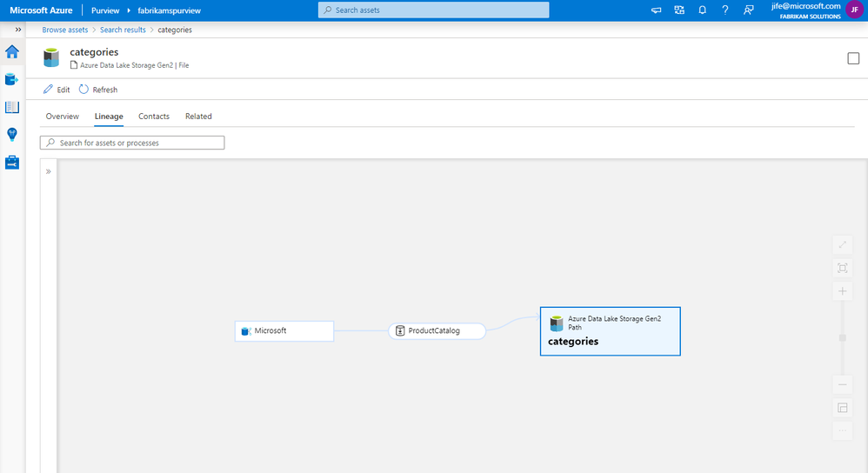This screenshot has height=473, width=868.
Task: Click the categories node Data Lake icon
Action: (x=557, y=323)
